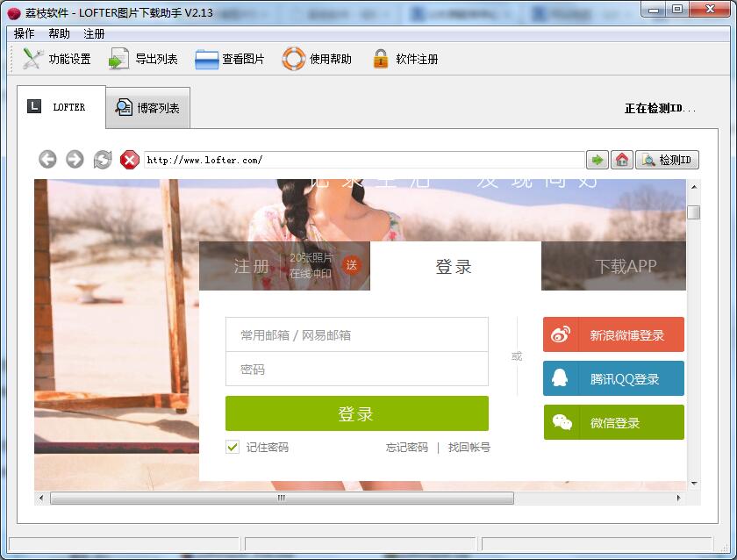
Task: Click the horizontal scrollbar thumb
Action: pos(281,498)
